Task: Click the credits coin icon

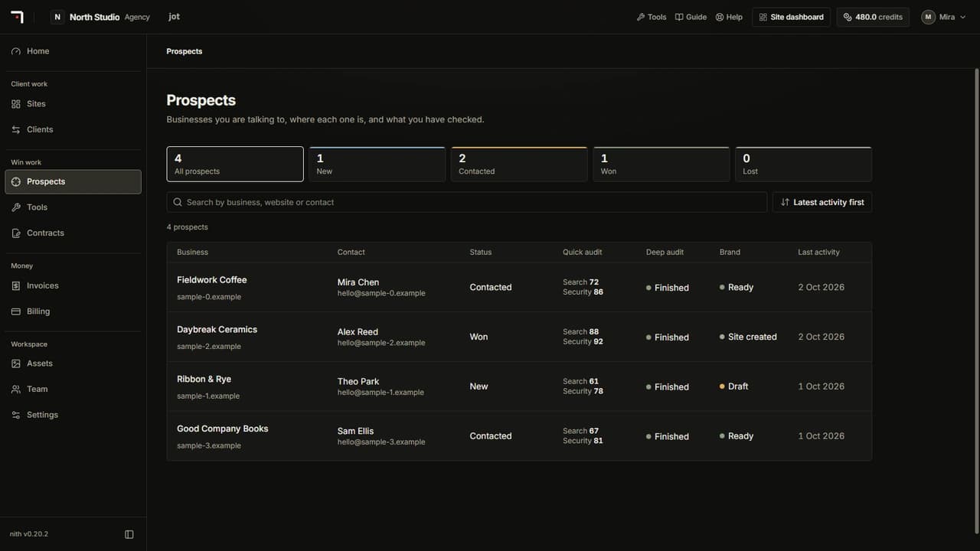Action: point(848,17)
